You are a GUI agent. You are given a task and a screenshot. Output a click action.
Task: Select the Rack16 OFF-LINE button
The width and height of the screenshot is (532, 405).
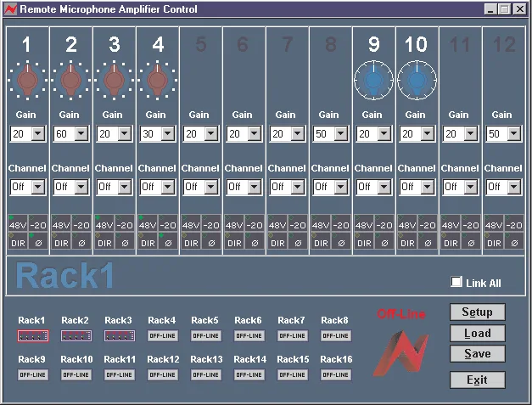(336, 374)
